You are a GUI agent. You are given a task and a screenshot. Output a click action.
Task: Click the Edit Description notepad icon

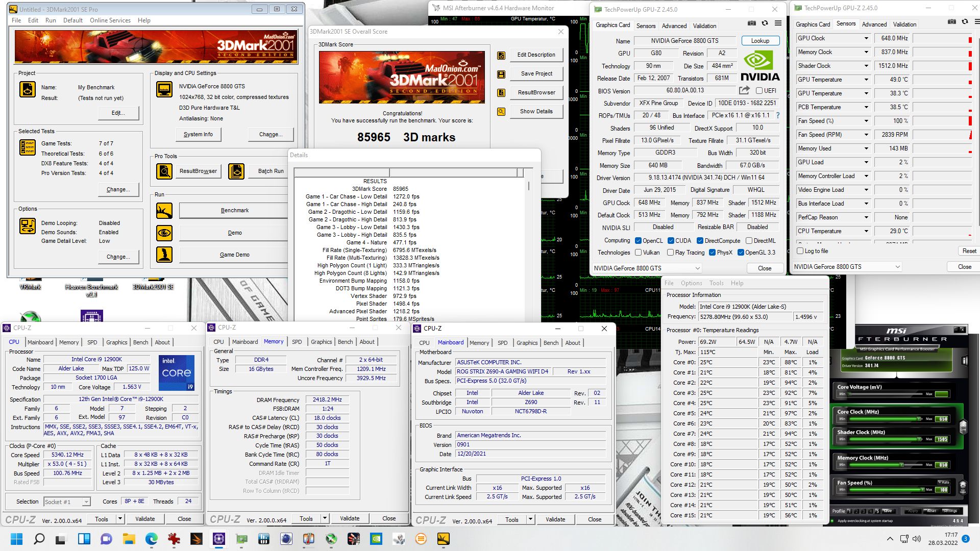tap(501, 55)
